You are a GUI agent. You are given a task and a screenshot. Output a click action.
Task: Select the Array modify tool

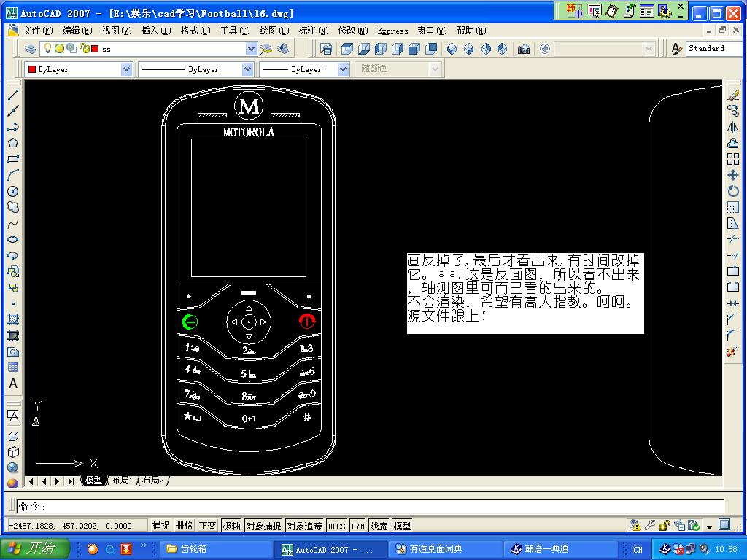coord(733,159)
